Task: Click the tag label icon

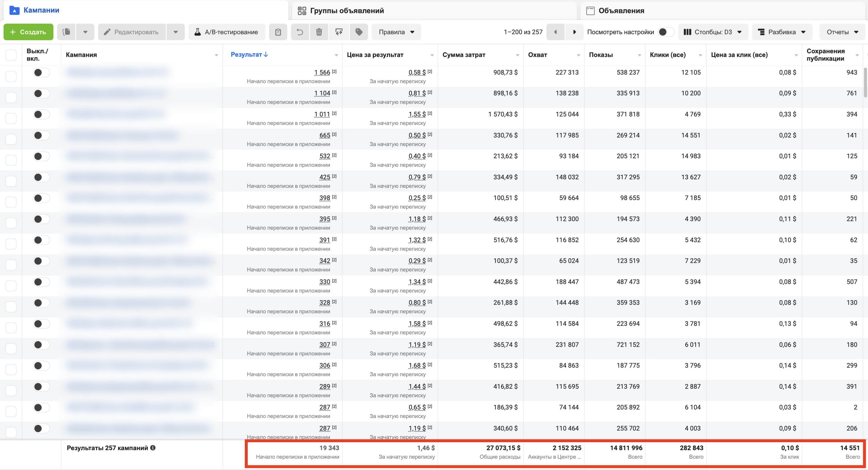Action: [359, 32]
